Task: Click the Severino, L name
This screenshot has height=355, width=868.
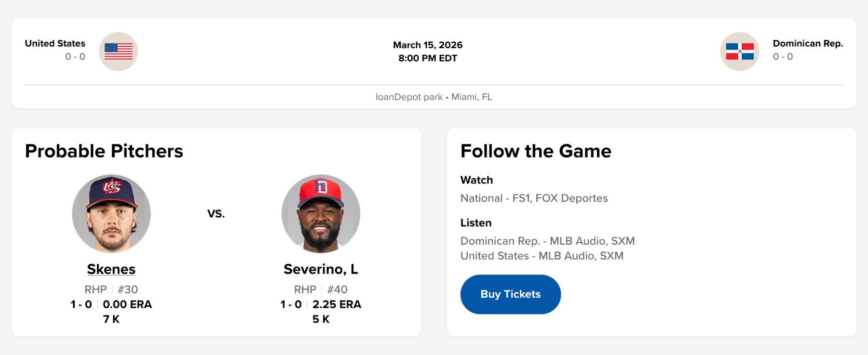Action: point(321,269)
